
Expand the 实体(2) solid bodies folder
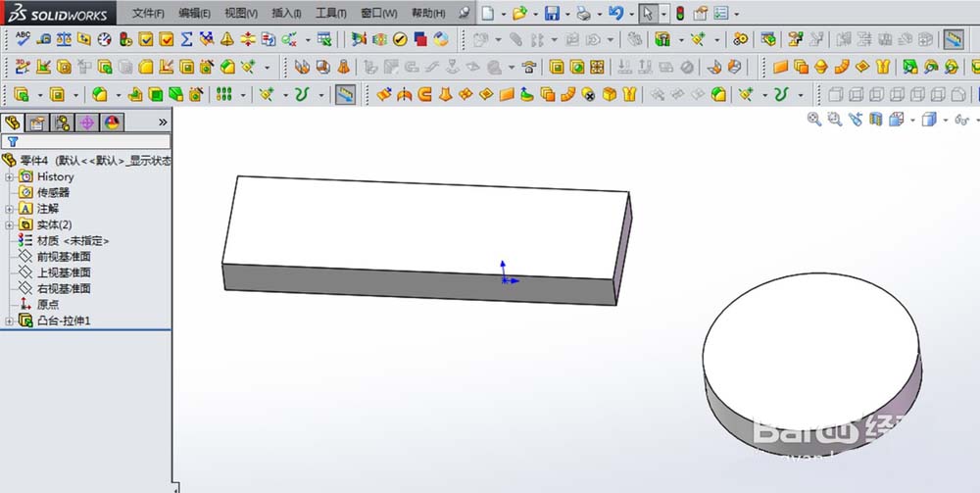point(10,225)
